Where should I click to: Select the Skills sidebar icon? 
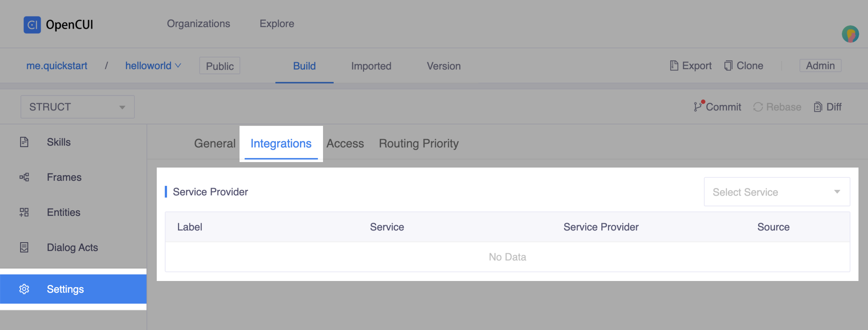[24, 142]
